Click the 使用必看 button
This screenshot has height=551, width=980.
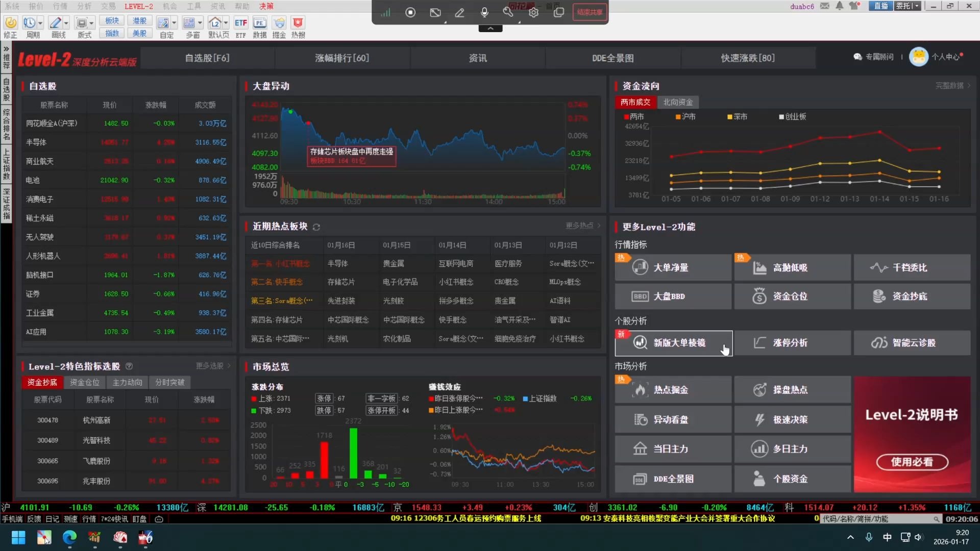(x=912, y=462)
